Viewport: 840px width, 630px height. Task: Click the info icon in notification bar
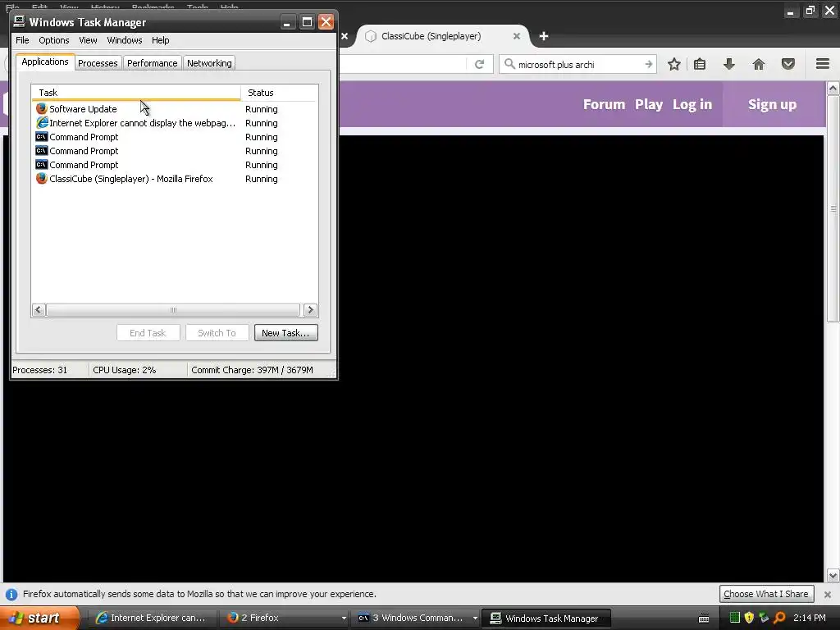[x=11, y=594]
